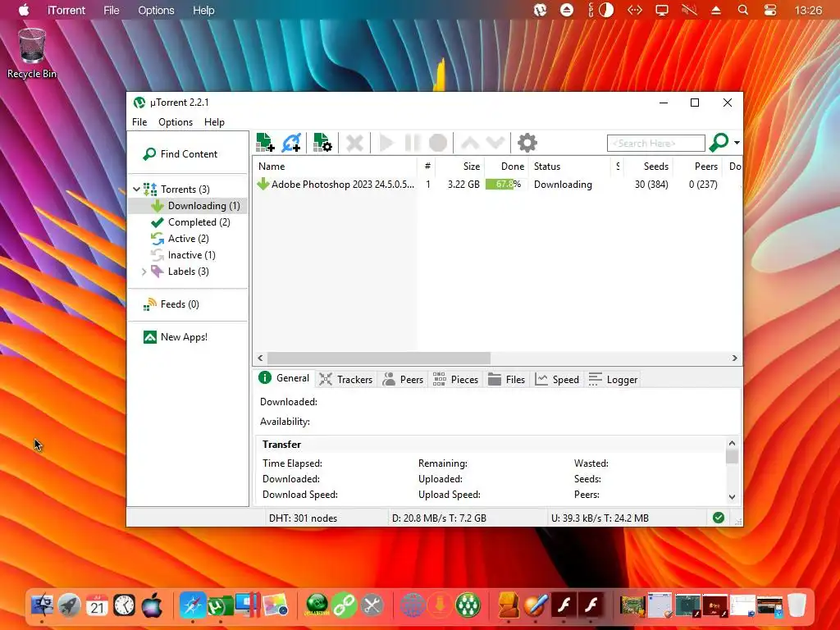This screenshot has height=630, width=840.
Task: Select the Adobe Photoshop 2023 torrent row
Action: click(498, 185)
